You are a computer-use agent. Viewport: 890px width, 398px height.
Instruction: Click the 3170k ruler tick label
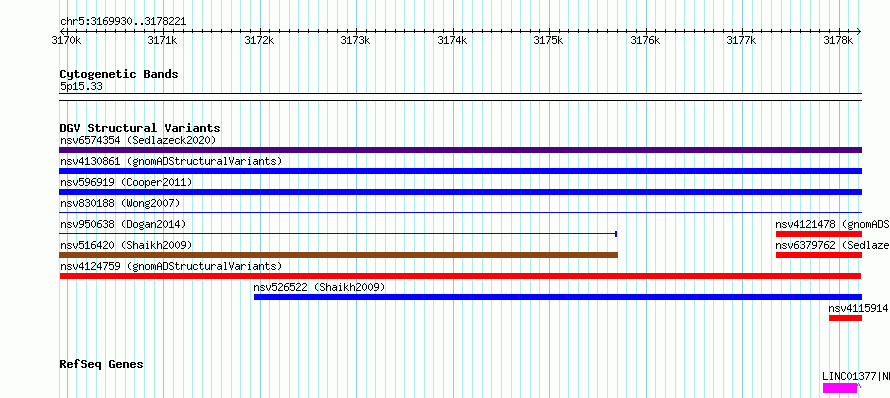[x=66, y=41]
